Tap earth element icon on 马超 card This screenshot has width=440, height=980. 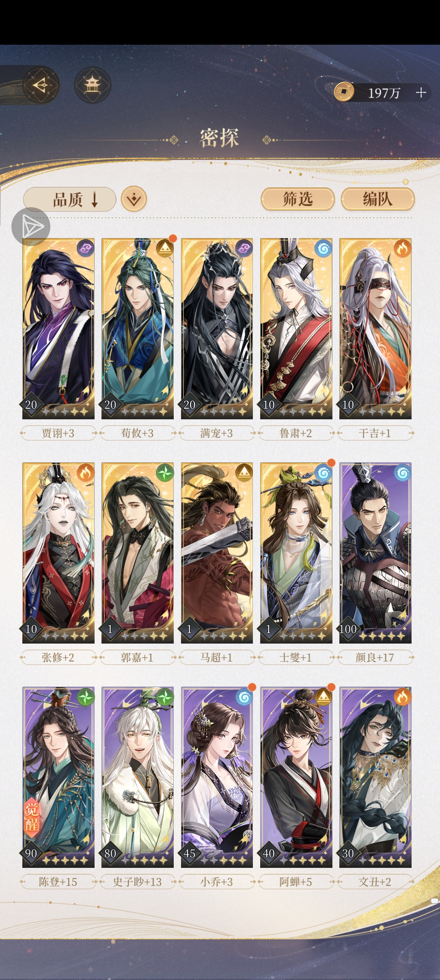coord(244,473)
